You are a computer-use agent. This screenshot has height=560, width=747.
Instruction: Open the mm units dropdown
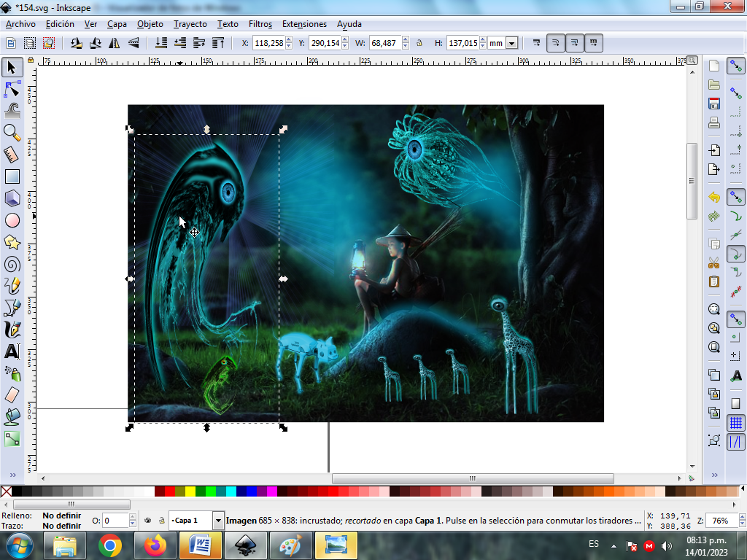pos(512,43)
